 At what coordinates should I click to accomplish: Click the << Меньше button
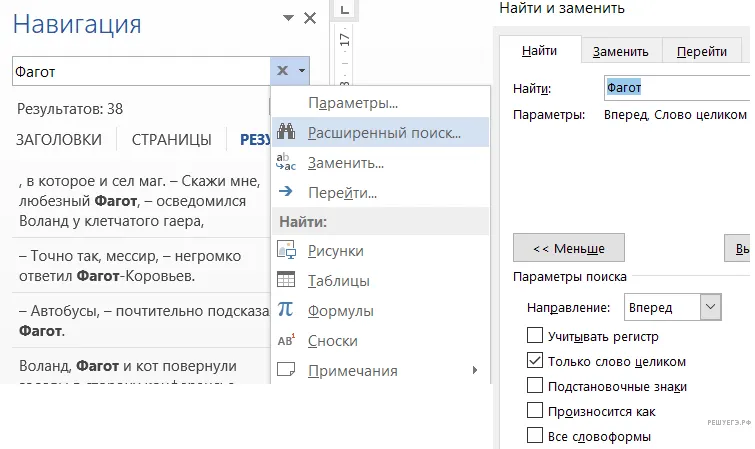click(x=569, y=248)
